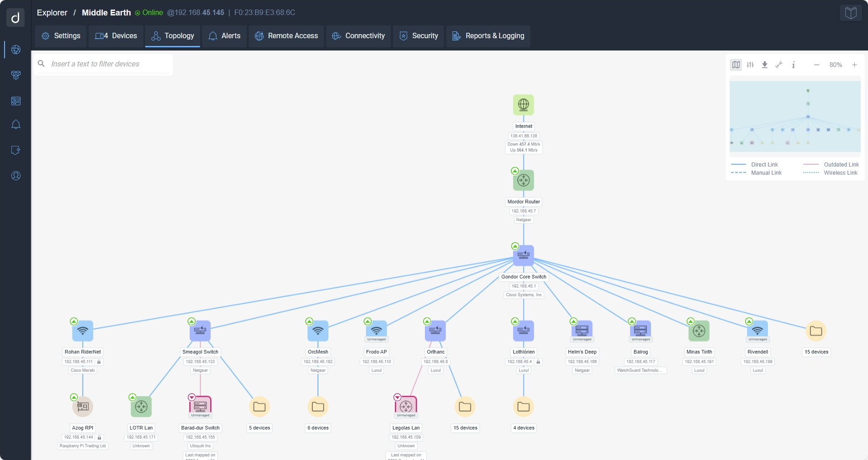The width and height of the screenshot is (868, 460).
Task: Click the filters sliders icon above the minimap
Action: [751, 65]
